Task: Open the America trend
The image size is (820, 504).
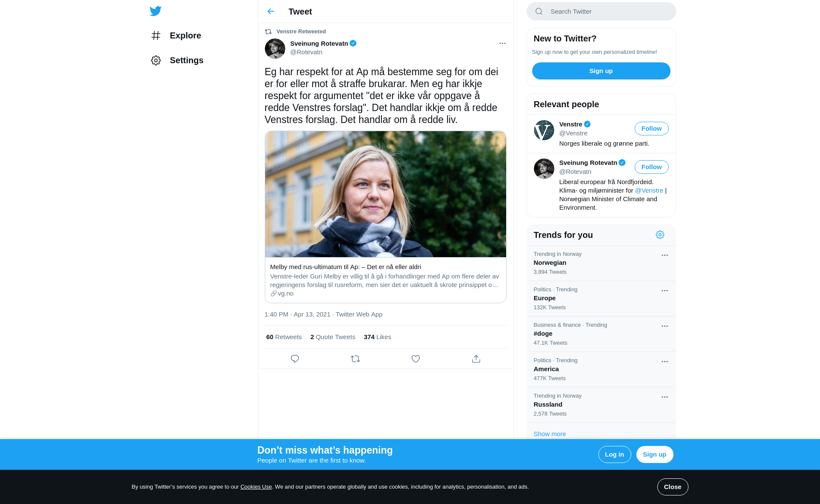Action: click(x=601, y=369)
